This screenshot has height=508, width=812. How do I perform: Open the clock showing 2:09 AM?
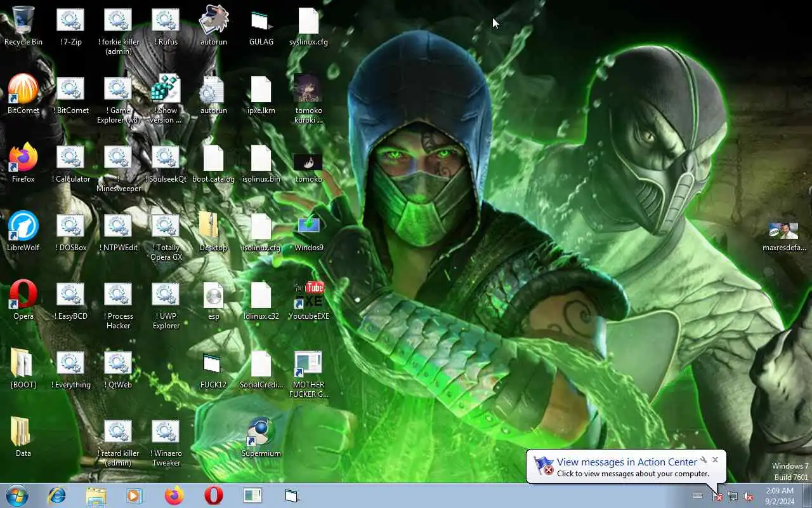780,496
